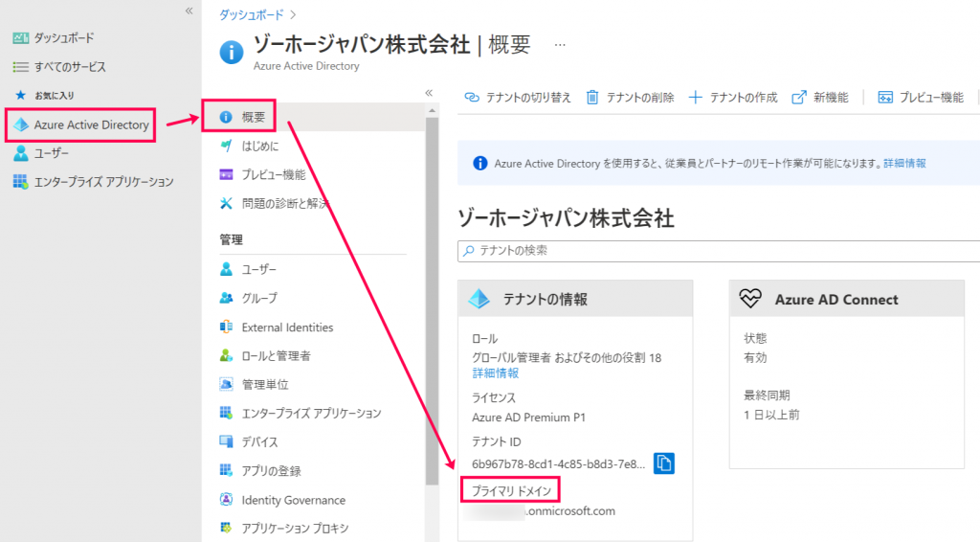This screenshot has height=542, width=980.
Task: Click the Azure AD Premium P1 license text
Action: click(x=528, y=418)
